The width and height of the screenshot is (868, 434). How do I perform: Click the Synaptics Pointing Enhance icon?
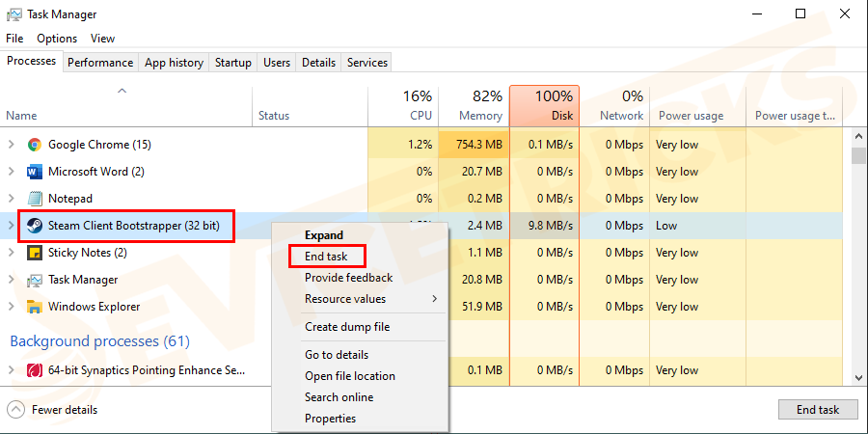tap(35, 369)
